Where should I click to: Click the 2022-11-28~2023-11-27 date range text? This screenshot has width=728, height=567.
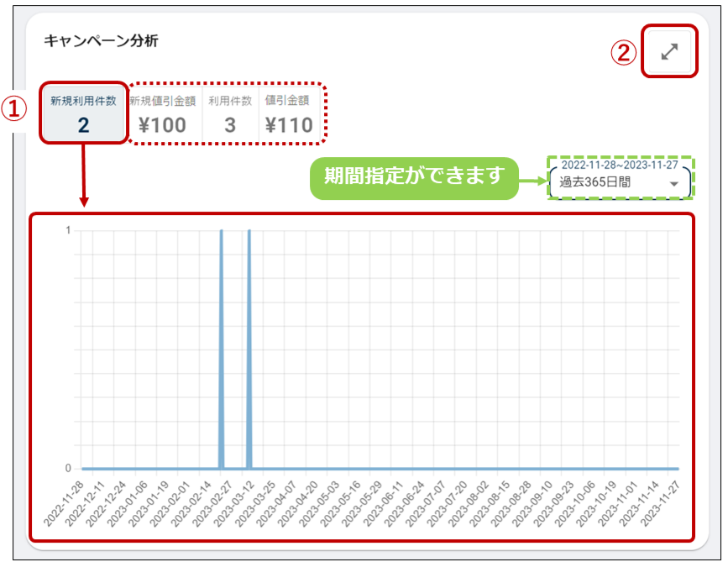[619, 165]
